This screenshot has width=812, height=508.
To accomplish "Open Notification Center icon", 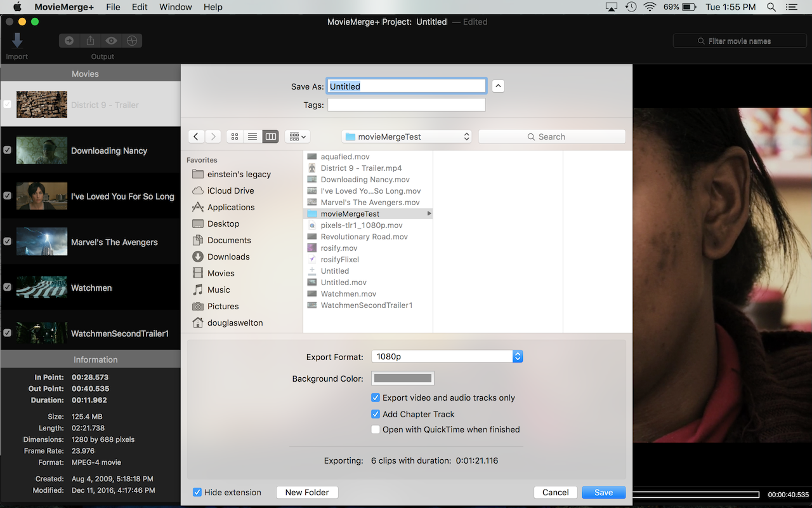I will pyautogui.click(x=790, y=7).
